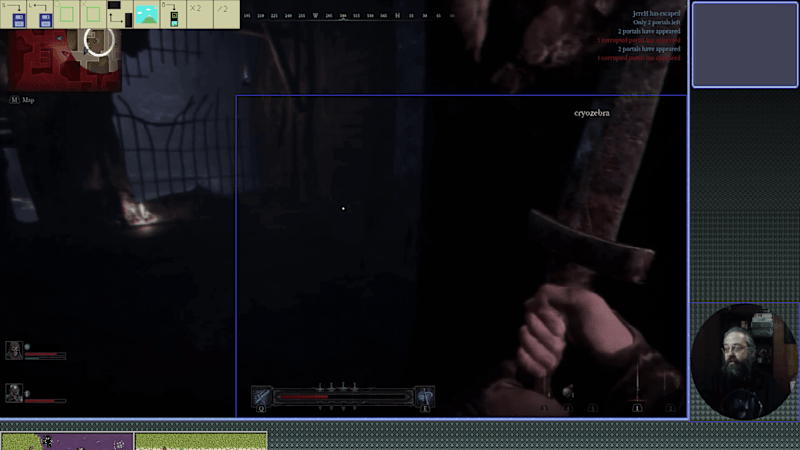Click the empty blue panel top right
Image resolution: width=800 pixels, height=450 pixels.
[x=744, y=44]
